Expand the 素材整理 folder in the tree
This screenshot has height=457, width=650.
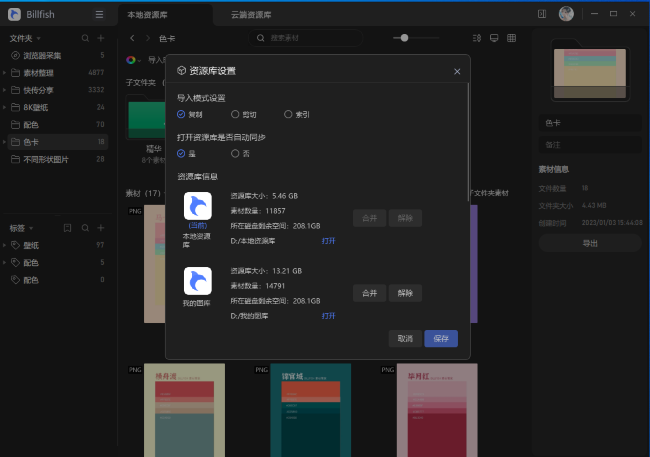[4, 73]
